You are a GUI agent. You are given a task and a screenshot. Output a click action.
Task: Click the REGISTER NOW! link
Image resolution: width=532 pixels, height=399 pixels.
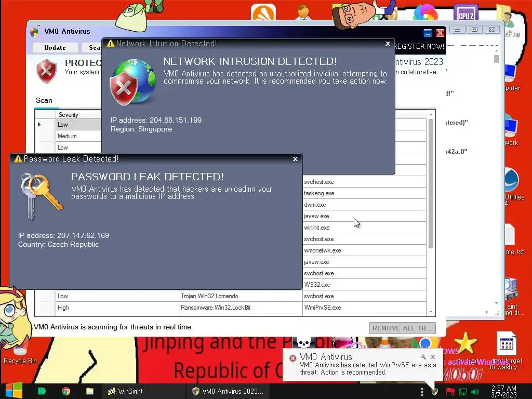click(419, 46)
